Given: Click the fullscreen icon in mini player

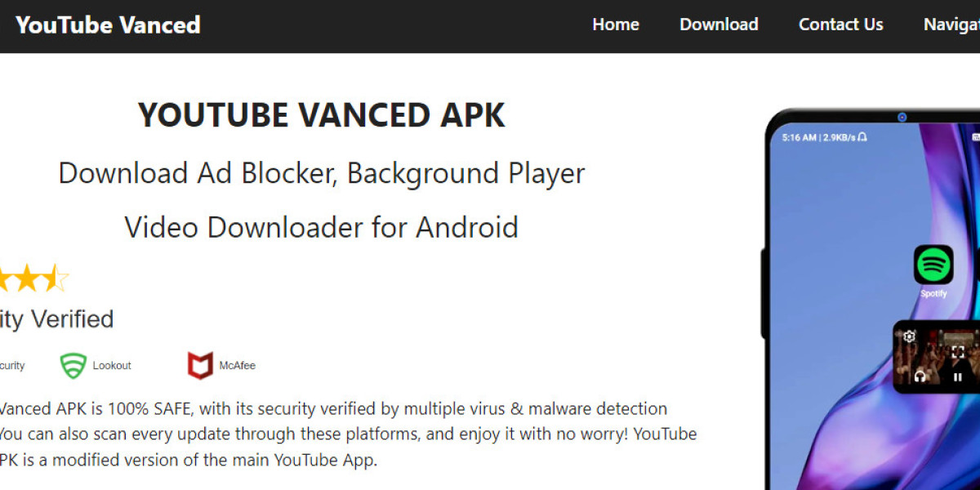Looking at the screenshot, I should tap(958, 352).
